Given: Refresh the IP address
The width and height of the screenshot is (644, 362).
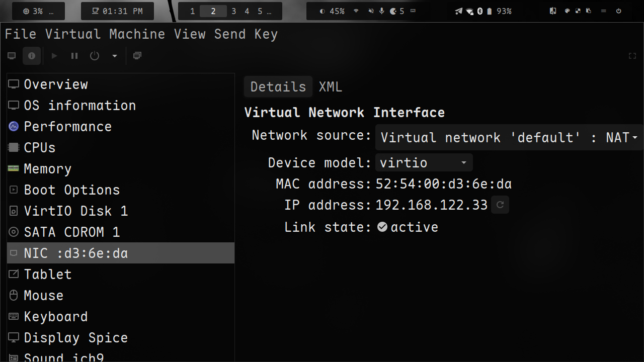Looking at the screenshot, I should 500,205.
